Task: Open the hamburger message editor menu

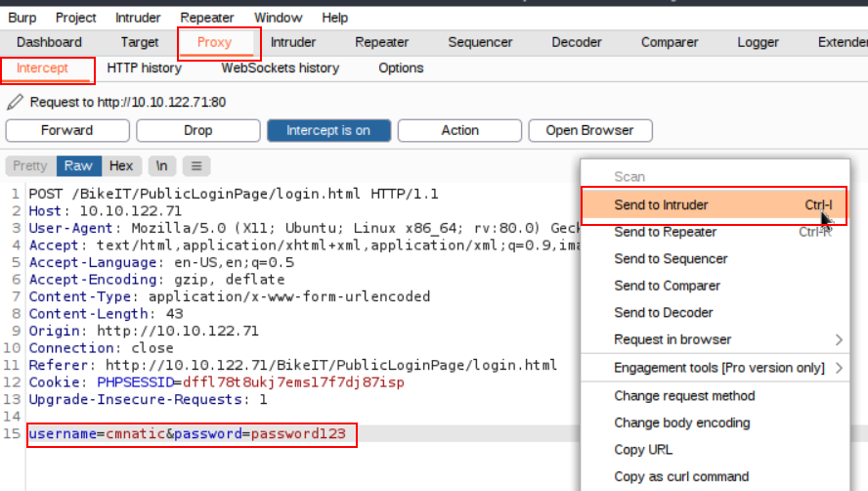Action: click(x=196, y=165)
